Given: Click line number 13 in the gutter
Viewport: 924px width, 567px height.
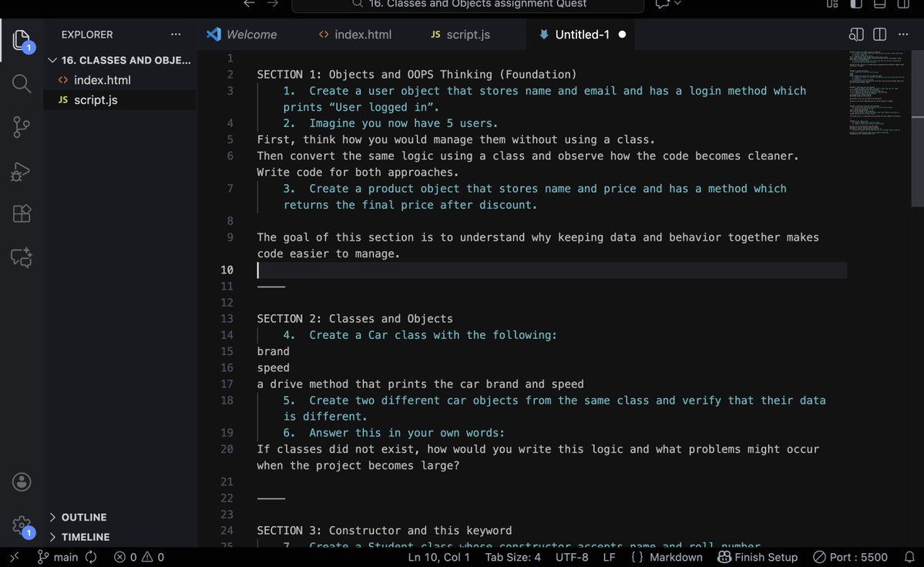Looking at the screenshot, I should click(227, 318).
